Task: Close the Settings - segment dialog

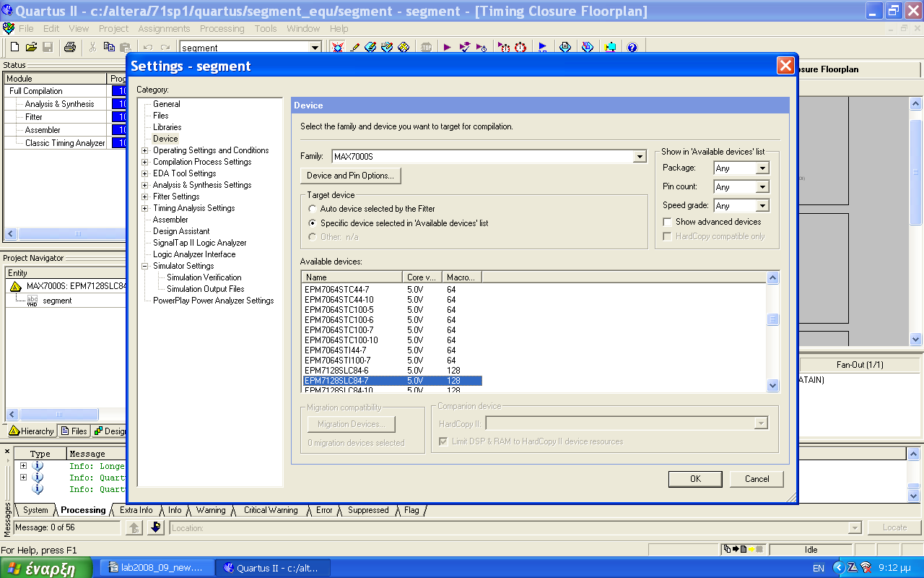Action: click(785, 66)
